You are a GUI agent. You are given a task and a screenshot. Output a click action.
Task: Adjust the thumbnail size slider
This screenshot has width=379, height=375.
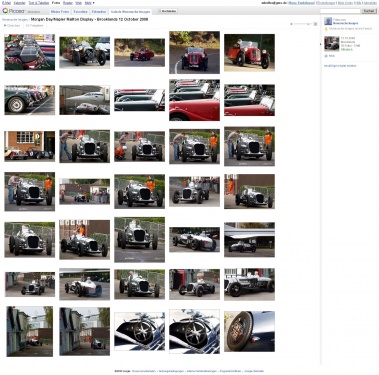pos(303,24)
